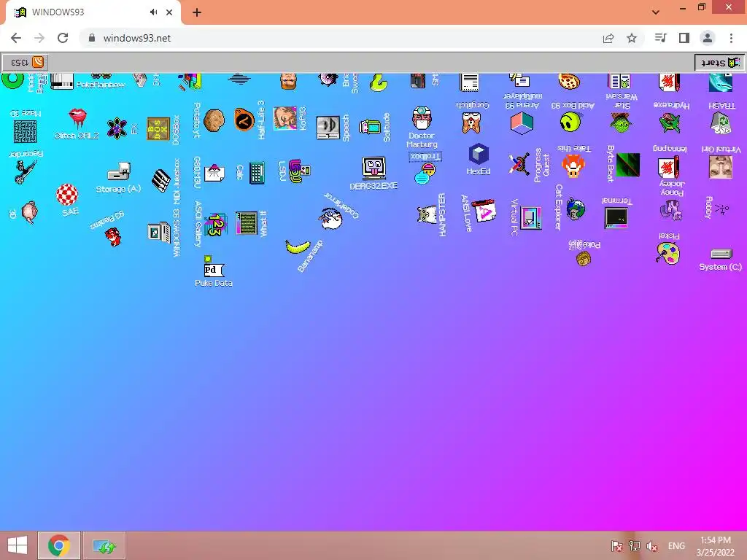
Task: Launch the 93 Realms red character icon
Action: 113,237
